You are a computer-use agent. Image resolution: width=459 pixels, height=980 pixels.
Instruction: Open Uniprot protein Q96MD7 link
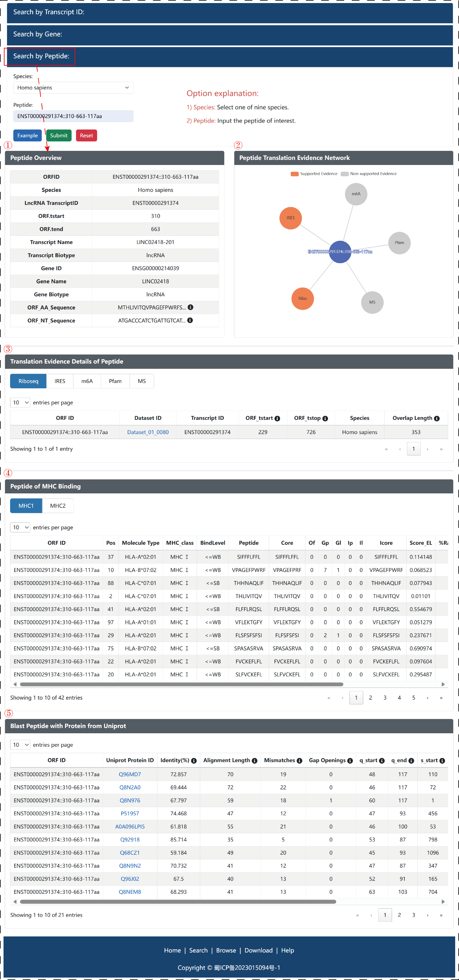point(130,775)
